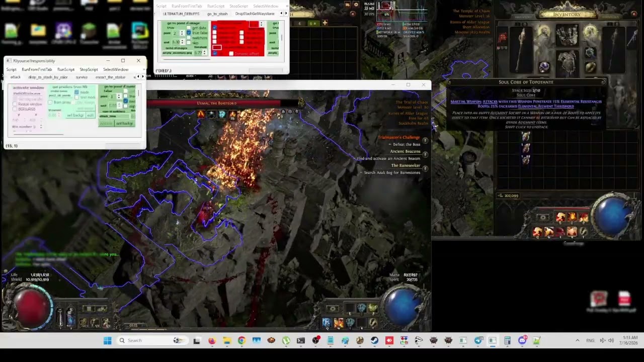644x362 pixels.
Task: Toggle the Dynamic offset checkbox
Action: click(231, 53)
